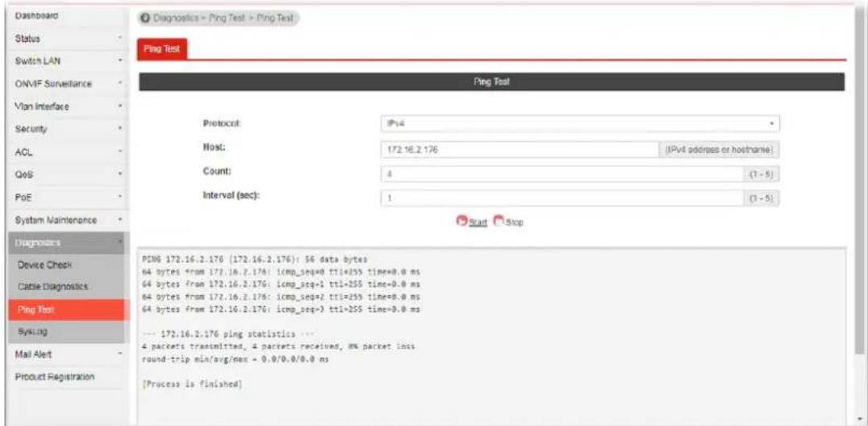
Task: Stop the ping test
Action: click(508, 222)
